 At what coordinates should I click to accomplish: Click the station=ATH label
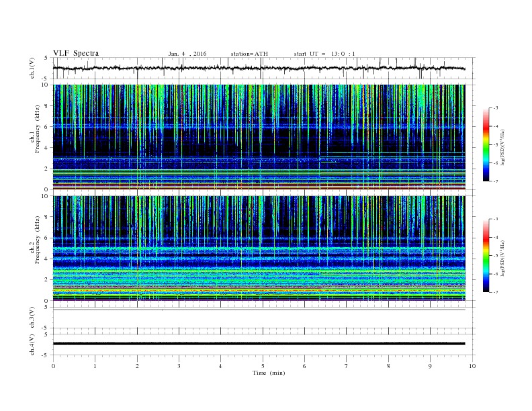pyautogui.click(x=249, y=53)
